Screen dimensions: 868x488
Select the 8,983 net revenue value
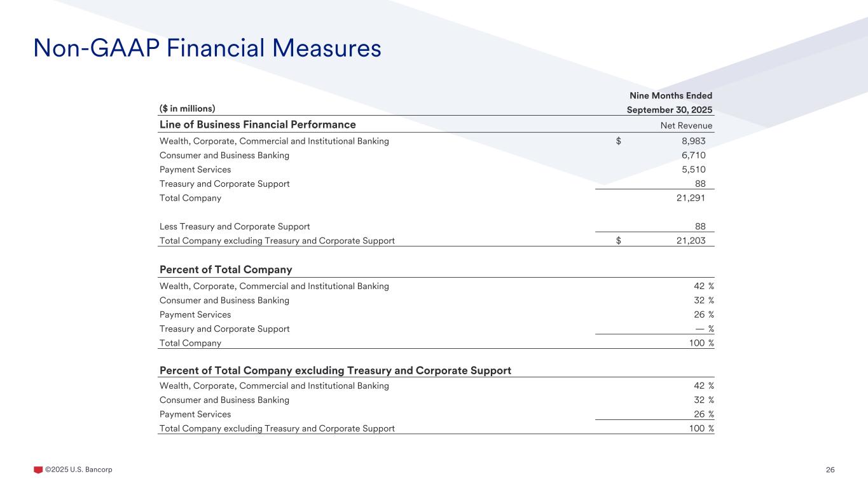[692, 141]
